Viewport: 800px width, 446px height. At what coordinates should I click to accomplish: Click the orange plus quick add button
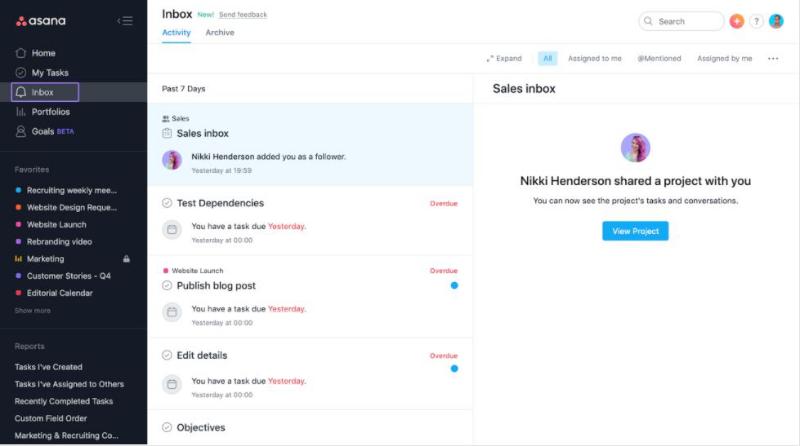[736, 21]
